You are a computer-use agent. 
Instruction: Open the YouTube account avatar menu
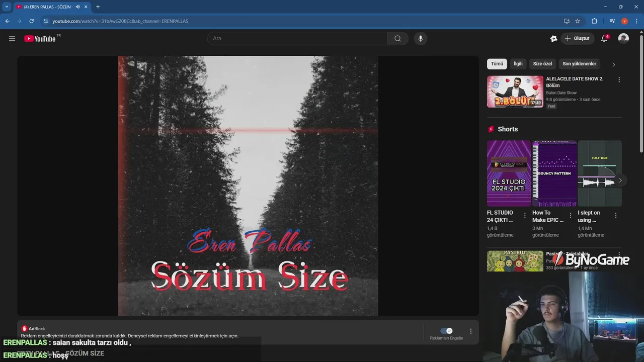click(x=623, y=38)
